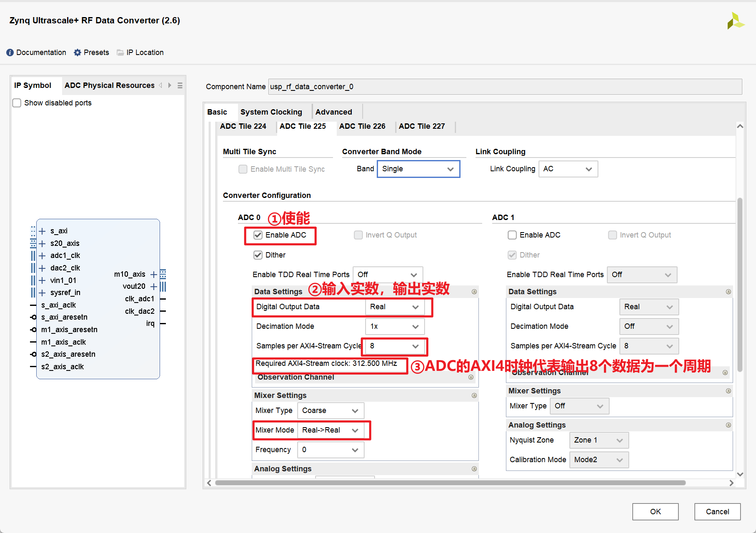Collapse ADC 0 Observation Channel section
756x533 pixels.
point(471,377)
